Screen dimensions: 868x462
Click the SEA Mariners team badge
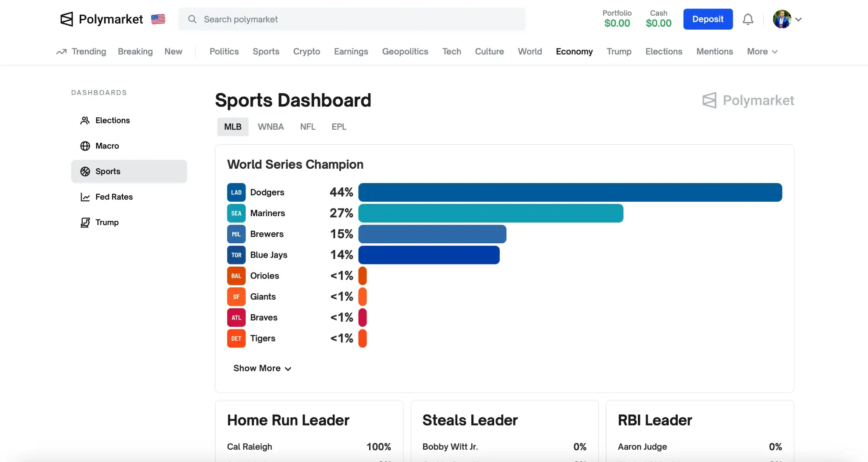(236, 213)
